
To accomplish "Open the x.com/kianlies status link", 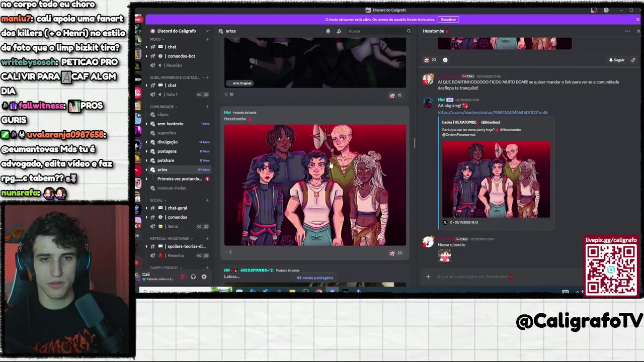I will pyautogui.click(x=493, y=113).
